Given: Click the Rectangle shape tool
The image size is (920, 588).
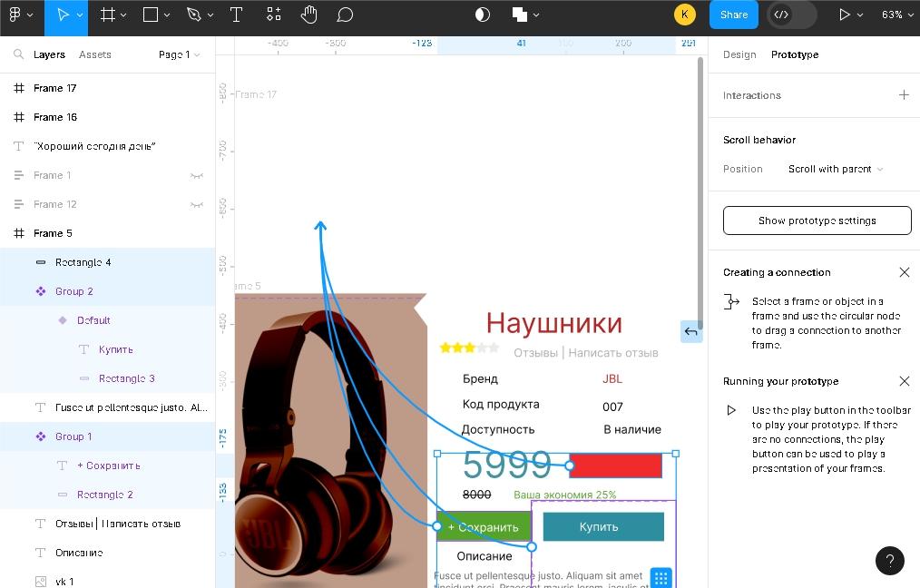Looking at the screenshot, I should click(x=151, y=15).
